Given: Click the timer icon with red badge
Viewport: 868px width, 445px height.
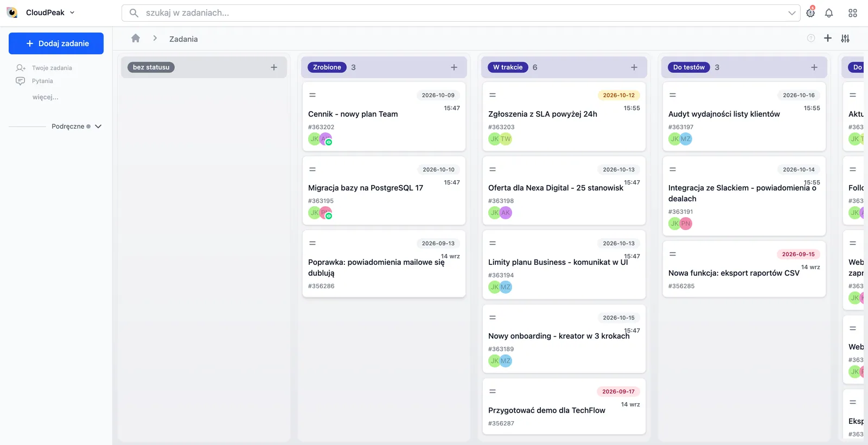Looking at the screenshot, I should 810,12.
